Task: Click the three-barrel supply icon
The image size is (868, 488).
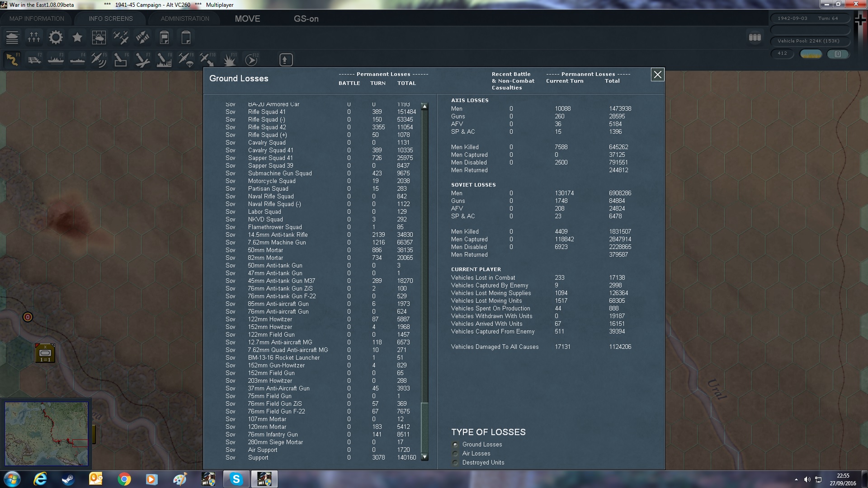Action: tap(755, 38)
